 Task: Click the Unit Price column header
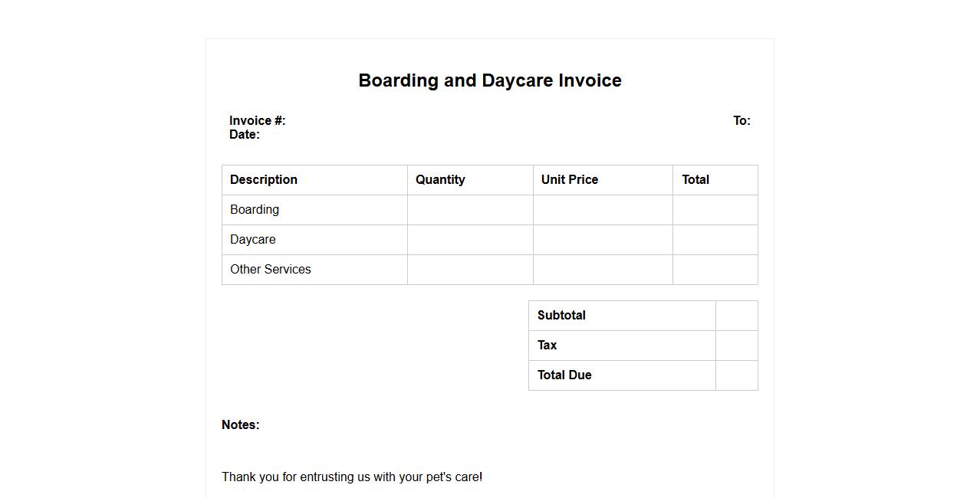[569, 180]
